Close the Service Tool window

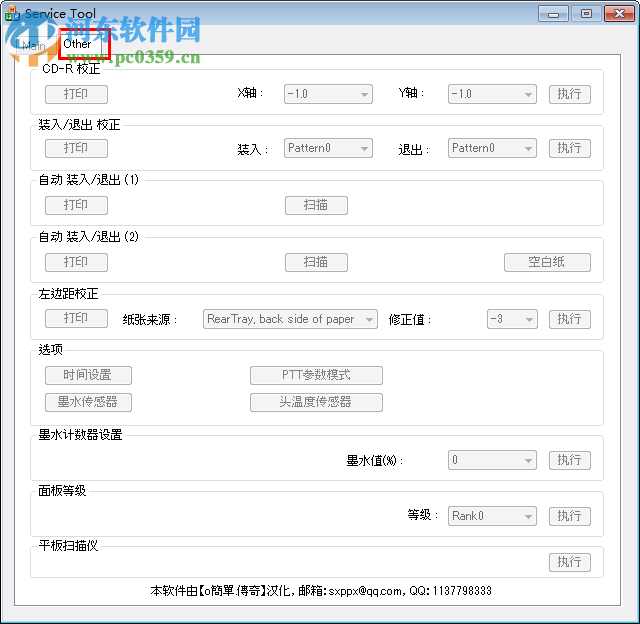(x=619, y=14)
